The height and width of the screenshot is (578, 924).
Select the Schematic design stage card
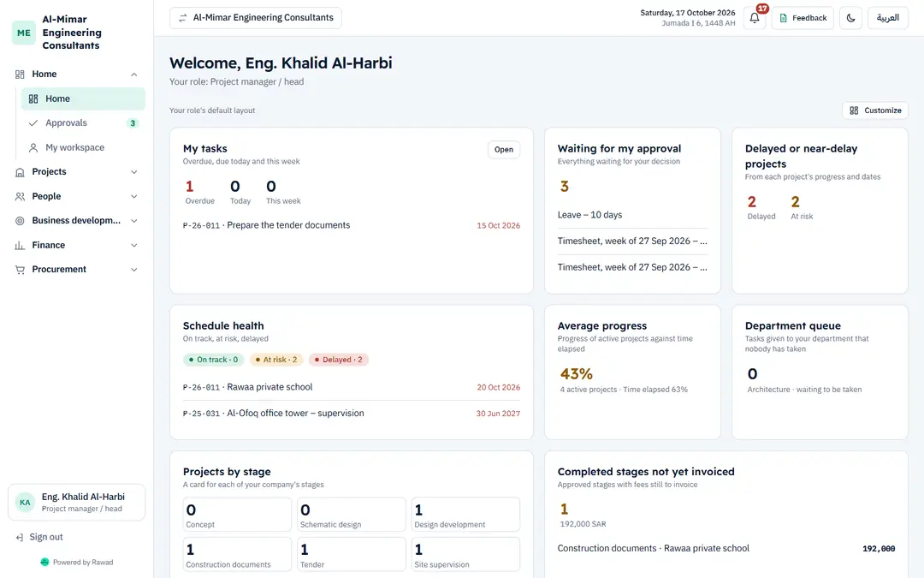(x=352, y=515)
